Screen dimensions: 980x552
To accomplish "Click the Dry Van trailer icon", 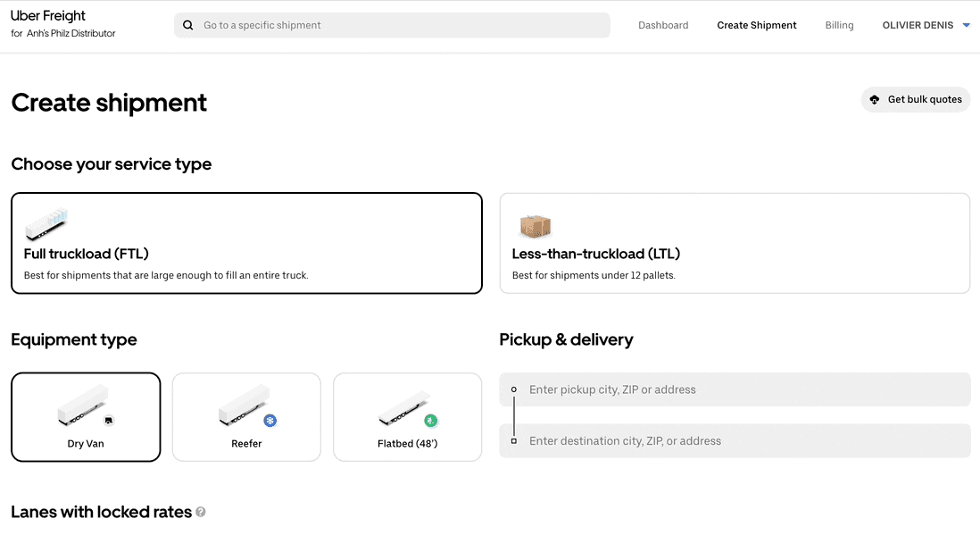I will pyautogui.click(x=84, y=406).
